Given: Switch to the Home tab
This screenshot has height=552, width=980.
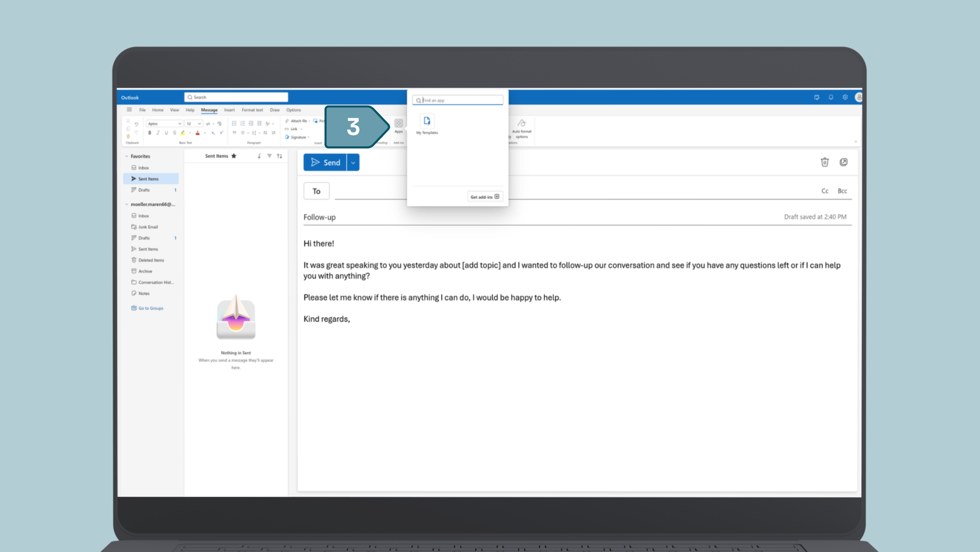Looking at the screenshot, I should pos(157,110).
